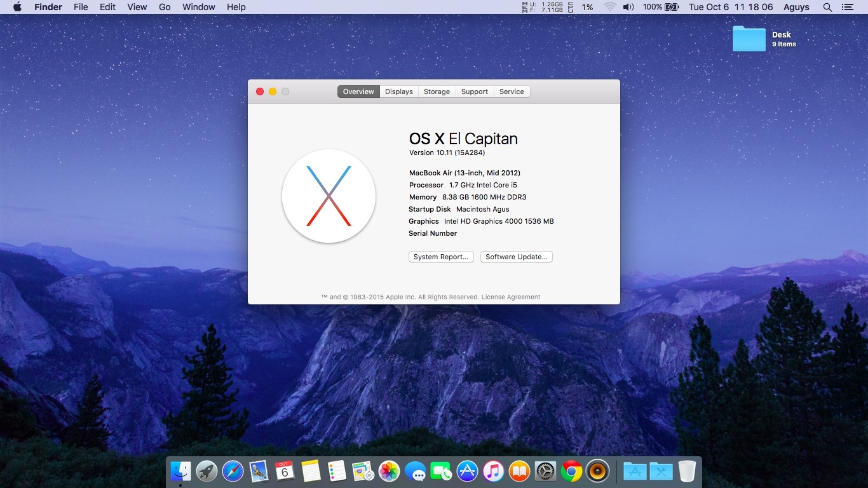
Task: Open the Trash in the dock
Action: (x=687, y=471)
